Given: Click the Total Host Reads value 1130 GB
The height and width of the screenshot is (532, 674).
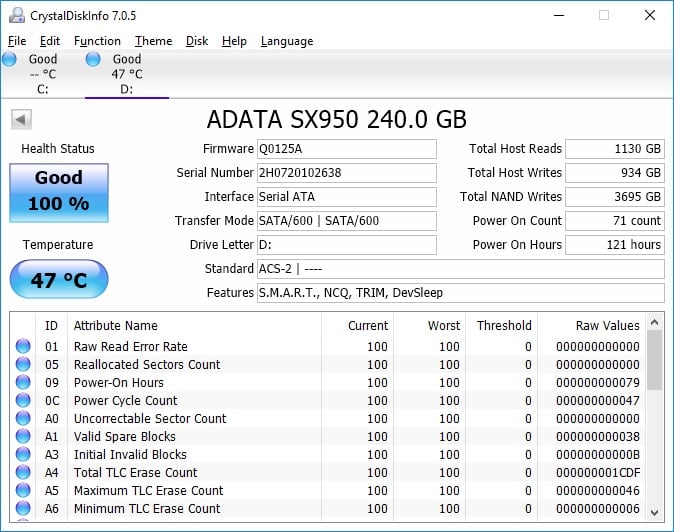Looking at the screenshot, I should click(x=615, y=149).
